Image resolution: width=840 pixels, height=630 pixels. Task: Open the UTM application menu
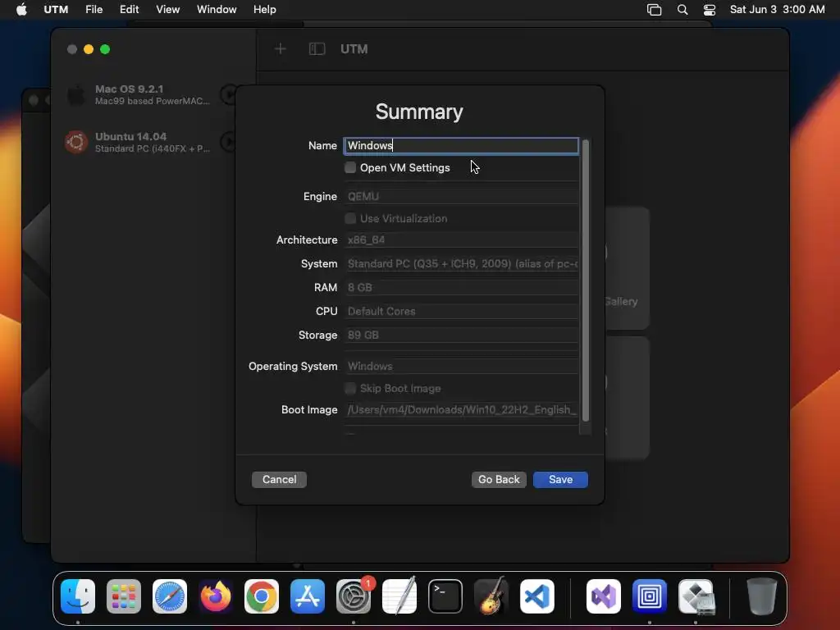point(56,9)
